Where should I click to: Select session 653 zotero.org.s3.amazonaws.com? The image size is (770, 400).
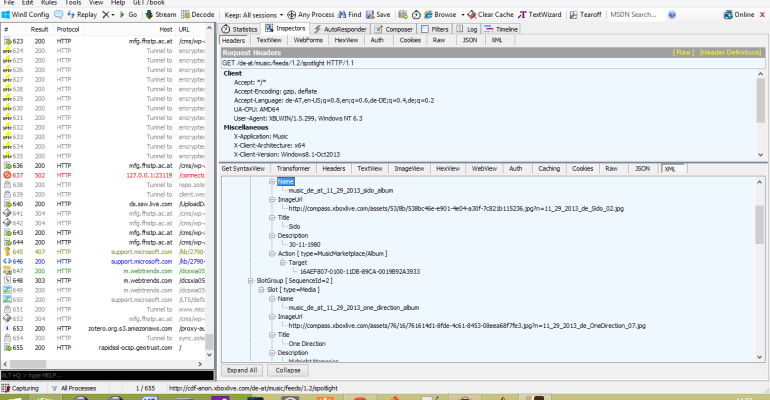pyautogui.click(x=104, y=328)
